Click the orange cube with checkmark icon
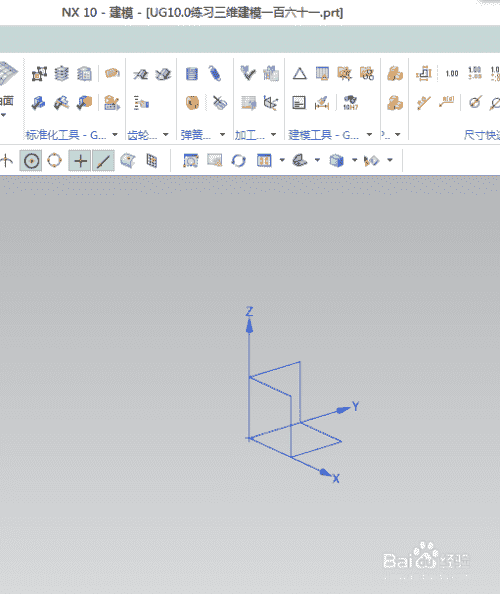This screenshot has height=594, width=500. coord(84,103)
